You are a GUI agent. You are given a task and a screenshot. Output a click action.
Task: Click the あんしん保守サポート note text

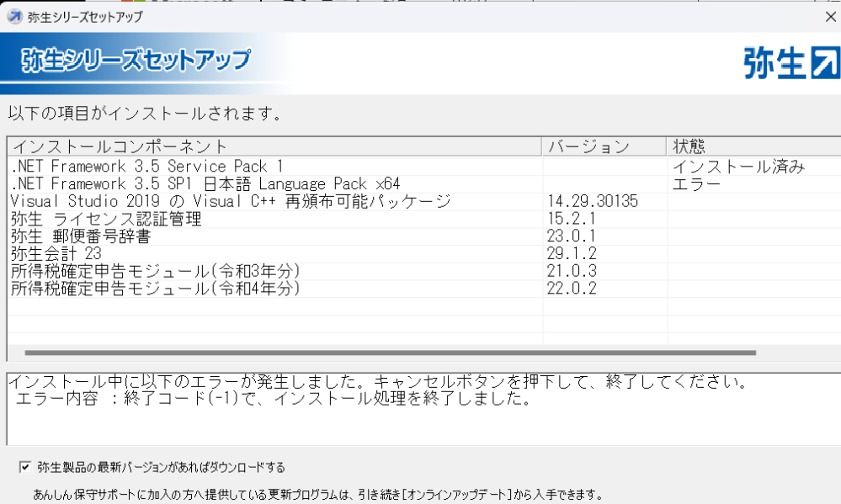318,495
